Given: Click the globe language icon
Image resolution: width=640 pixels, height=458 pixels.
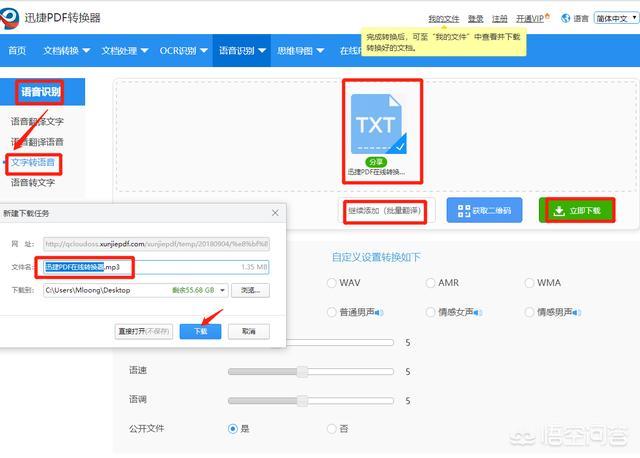Looking at the screenshot, I should pos(565,18).
